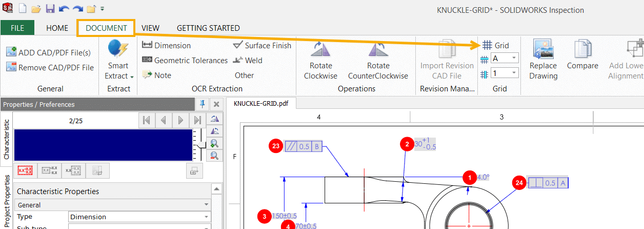644x229 pixels.
Task: Go to the previous characteristic
Action: tap(164, 121)
